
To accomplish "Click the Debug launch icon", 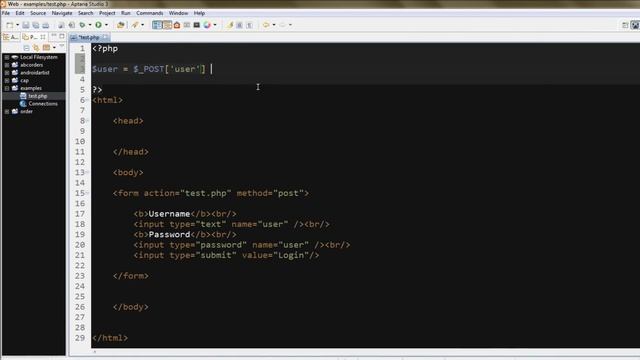I will click(82, 25).
